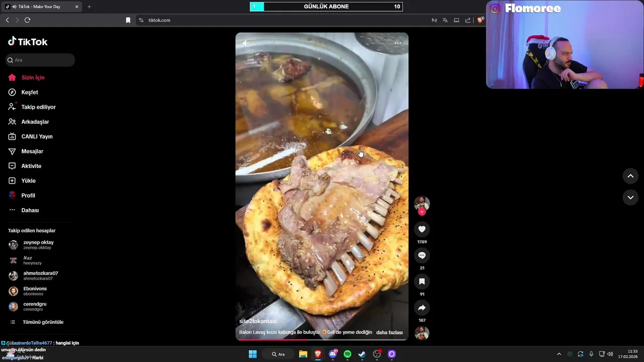Click the browser forward arrow
The width and height of the screenshot is (644, 362).
[17, 20]
